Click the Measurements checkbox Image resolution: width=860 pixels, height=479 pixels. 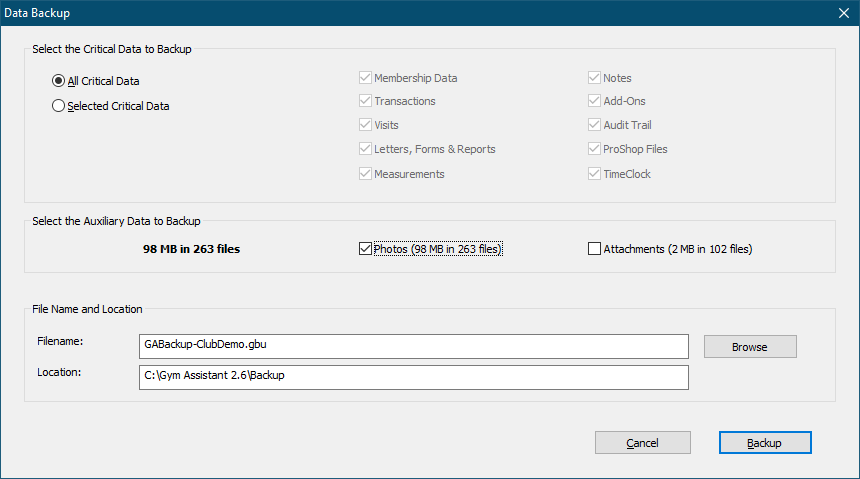click(x=365, y=174)
